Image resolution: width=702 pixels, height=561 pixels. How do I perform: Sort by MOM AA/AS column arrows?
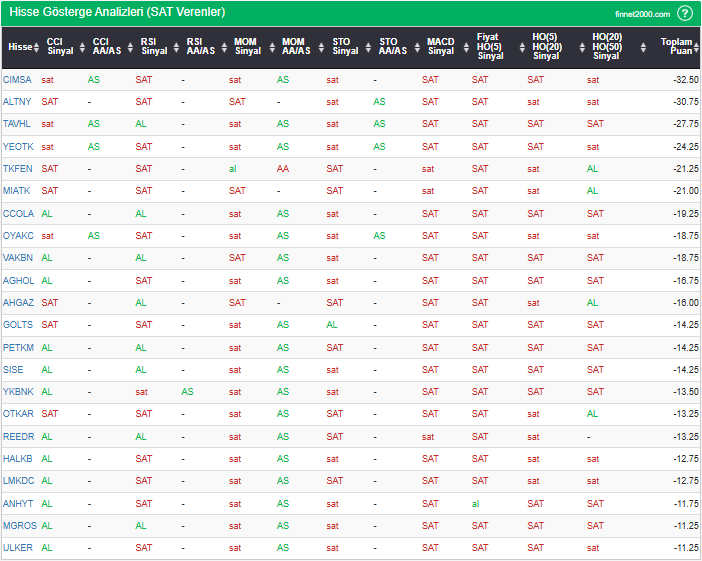(321, 47)
